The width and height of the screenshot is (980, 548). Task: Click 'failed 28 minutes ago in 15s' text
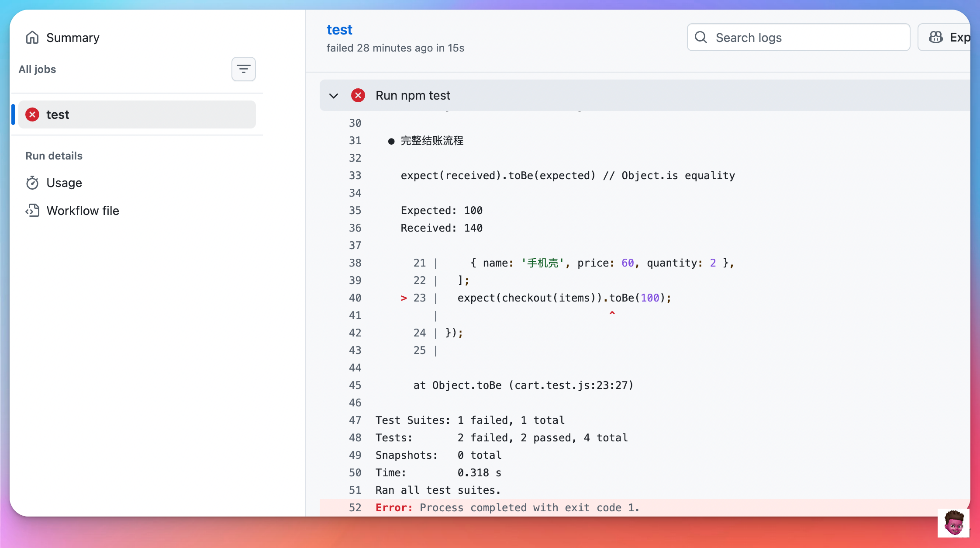pyautogui.click(x=395, y=48)
